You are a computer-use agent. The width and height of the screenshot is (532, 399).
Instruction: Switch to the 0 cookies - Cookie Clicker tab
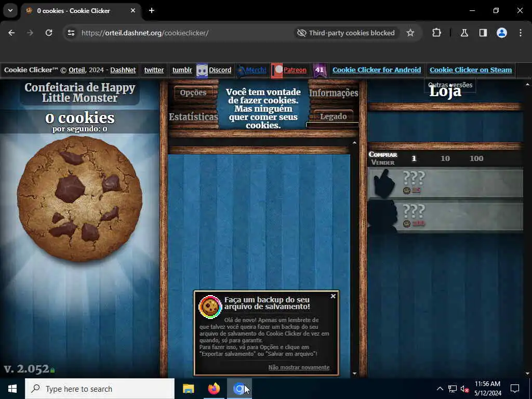pos(79,10)
